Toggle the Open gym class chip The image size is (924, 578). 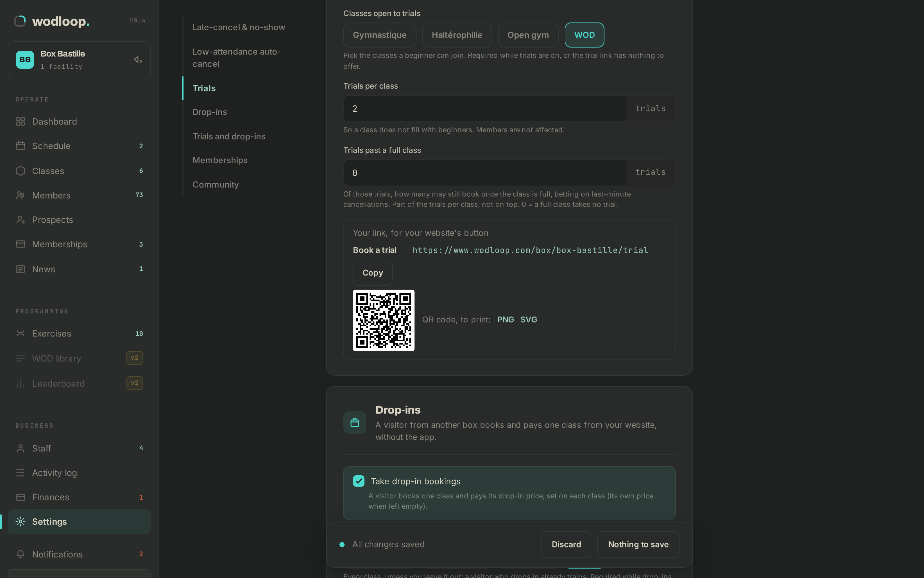[x=528, y=35]
